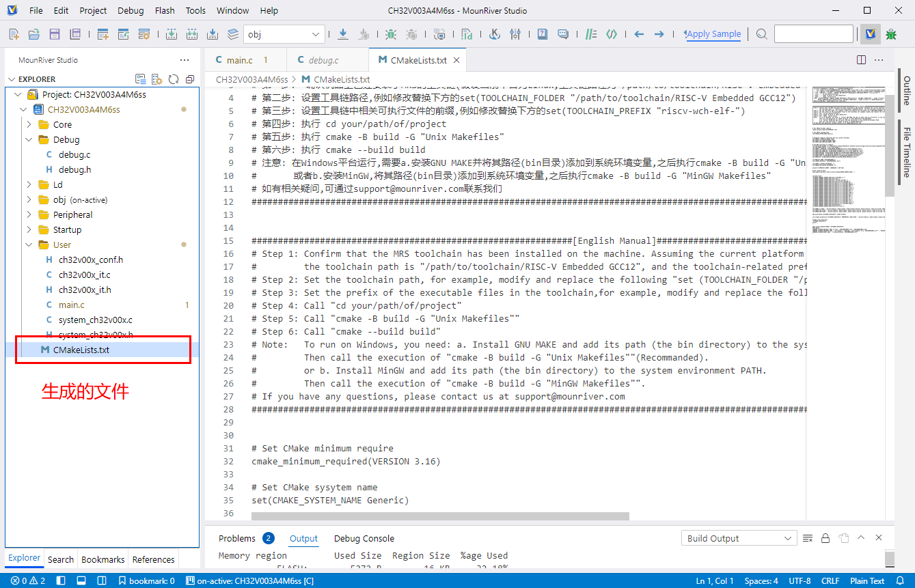Click the Open Folder toolbar icon
The height and width of the screenshot is (588, 915).
coord(34,33)
